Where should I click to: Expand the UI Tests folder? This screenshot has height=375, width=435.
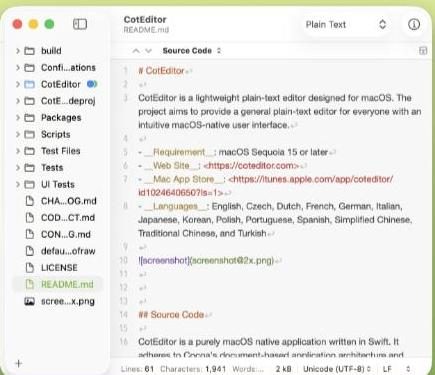tap(18, 184)
